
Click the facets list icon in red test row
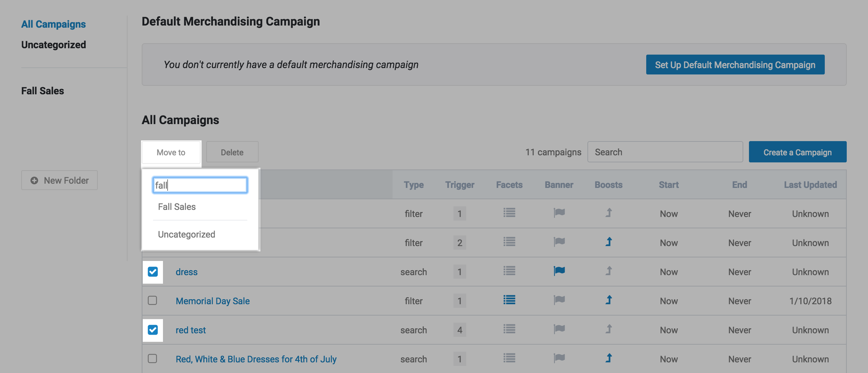(509, 329)
